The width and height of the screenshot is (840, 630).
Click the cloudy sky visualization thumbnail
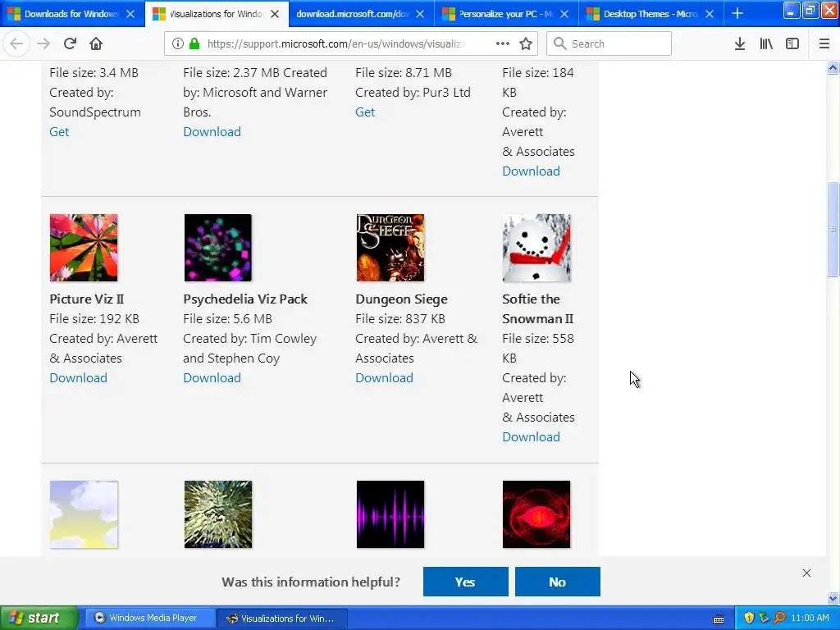pos(84,514)
